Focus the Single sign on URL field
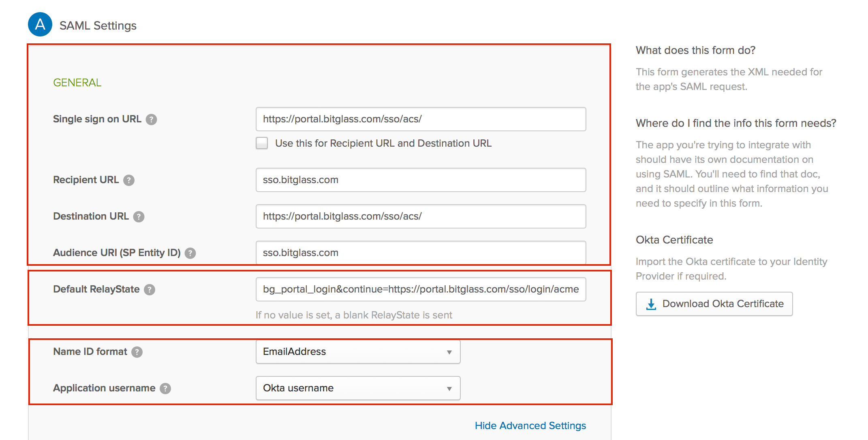868x440 pixels. [x=421, y=119]
